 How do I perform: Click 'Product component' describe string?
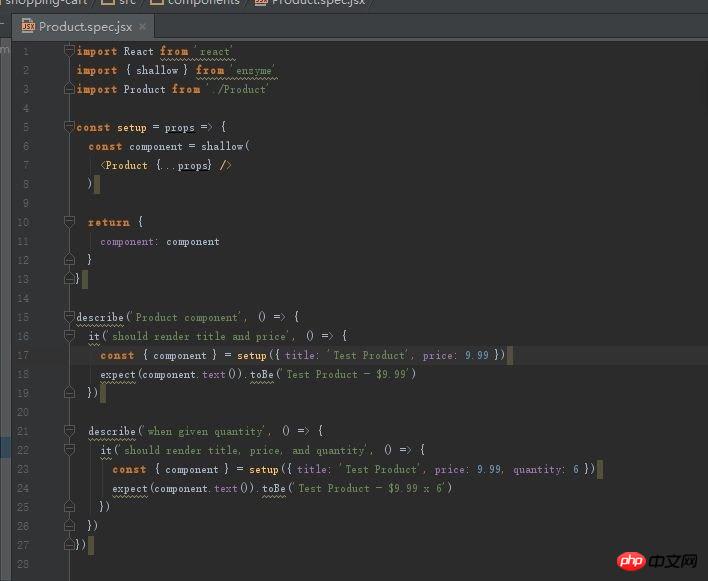click(188, 317)
